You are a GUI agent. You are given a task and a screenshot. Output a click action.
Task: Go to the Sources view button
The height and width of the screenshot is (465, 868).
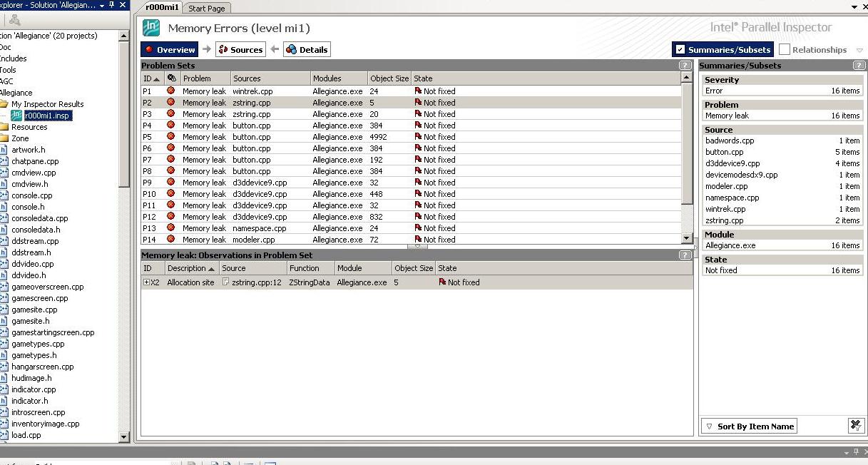(x=240, y=50)
